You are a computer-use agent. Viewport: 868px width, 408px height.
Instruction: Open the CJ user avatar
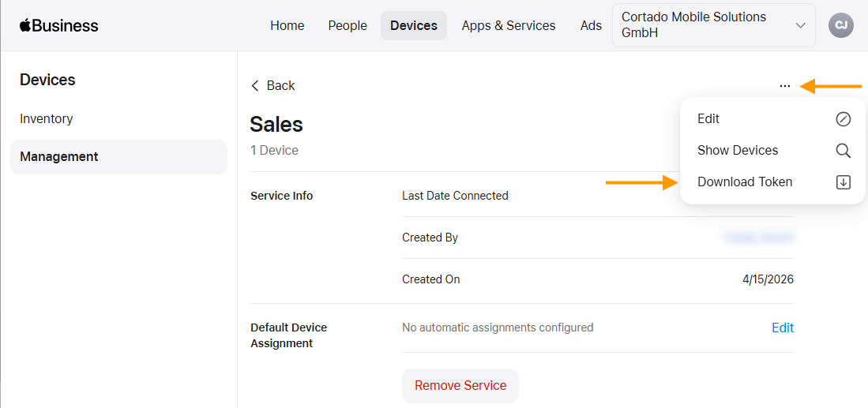841,25
